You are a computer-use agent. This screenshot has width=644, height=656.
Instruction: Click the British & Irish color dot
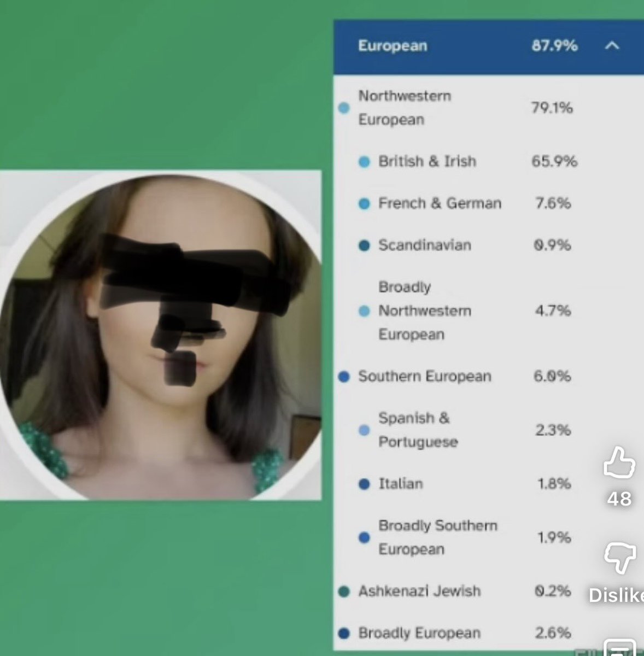tap(364, 162)
